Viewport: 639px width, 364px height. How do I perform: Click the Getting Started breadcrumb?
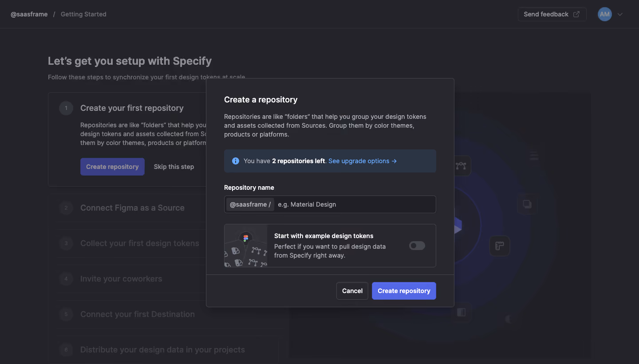83,14
